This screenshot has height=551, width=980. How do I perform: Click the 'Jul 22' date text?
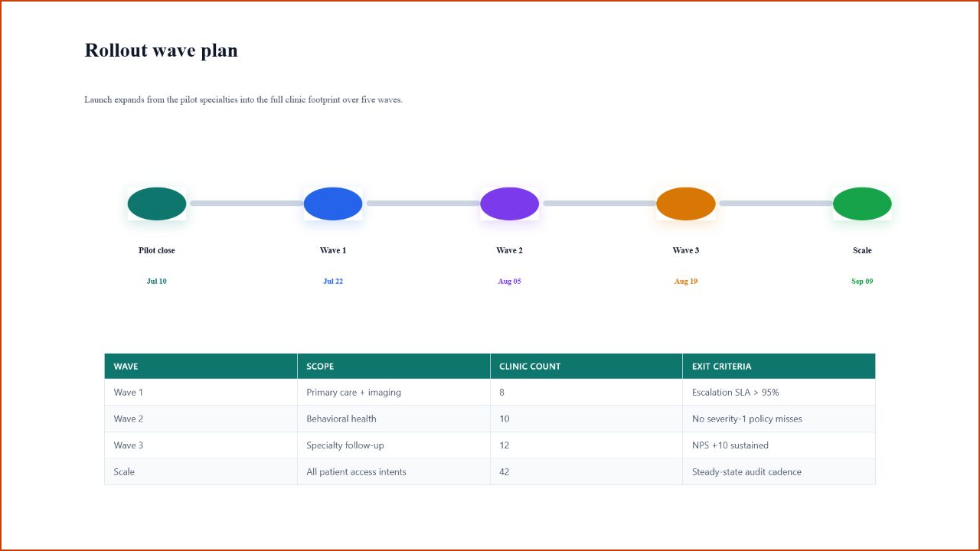[333, 281]
